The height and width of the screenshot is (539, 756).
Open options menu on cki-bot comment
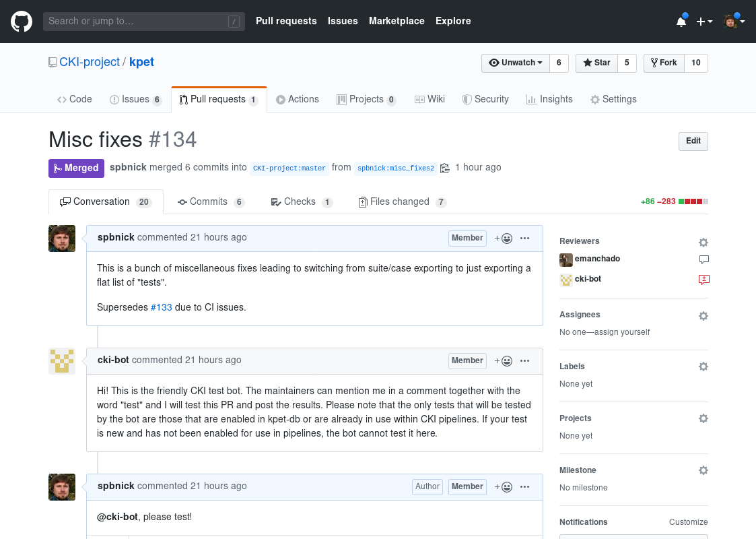(524, 360)
